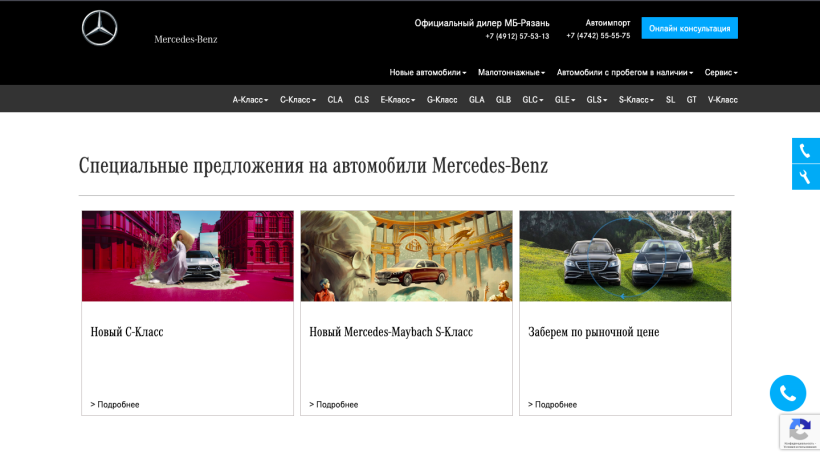Expand the GLC dropdown
Viewport: 820px width, 457px height.
coord(532,99)
